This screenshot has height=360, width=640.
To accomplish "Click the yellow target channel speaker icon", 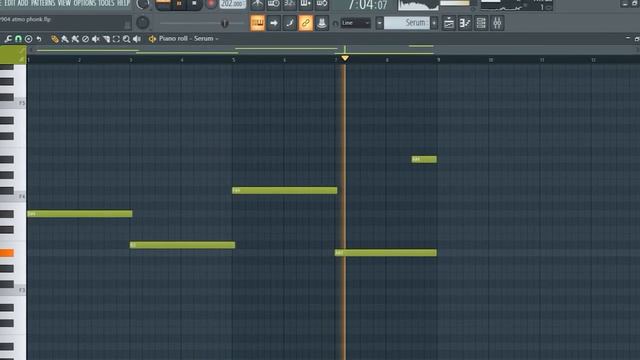I will pos(152,39).
